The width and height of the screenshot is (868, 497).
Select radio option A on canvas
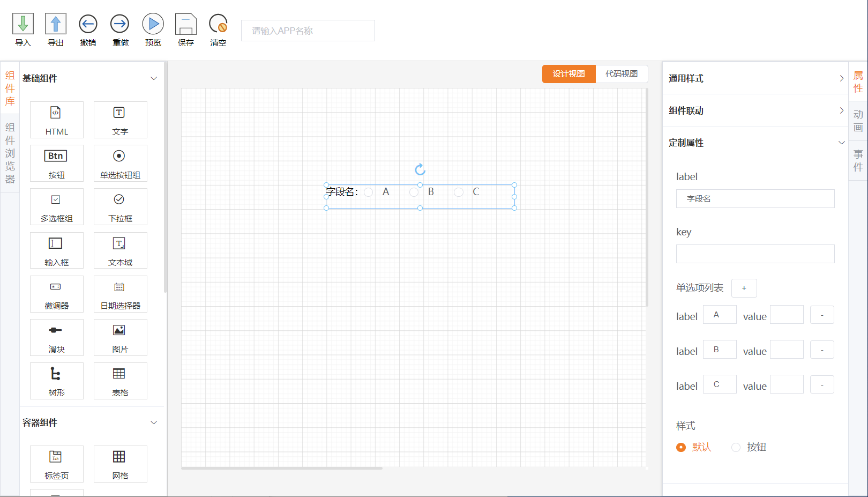(369, 192)
